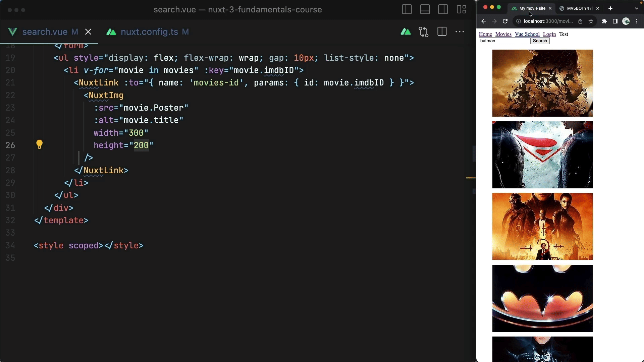Follow the Home link on the movie site

tap(485, 34)
